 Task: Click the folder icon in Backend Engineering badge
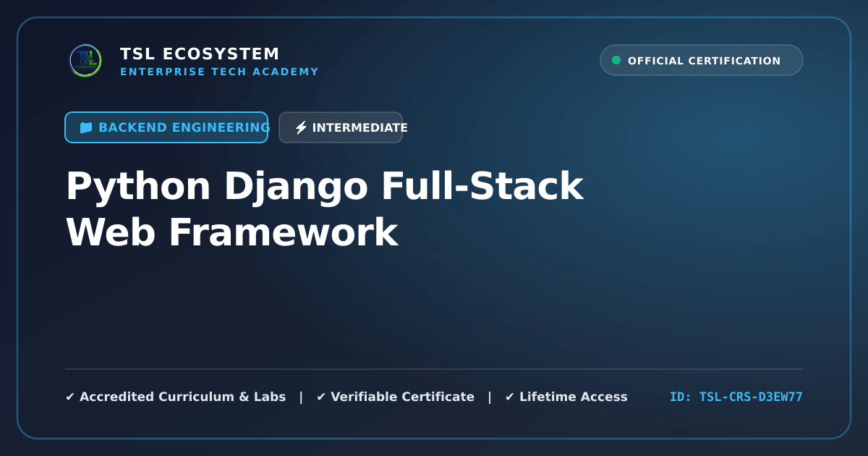point(86,127)
